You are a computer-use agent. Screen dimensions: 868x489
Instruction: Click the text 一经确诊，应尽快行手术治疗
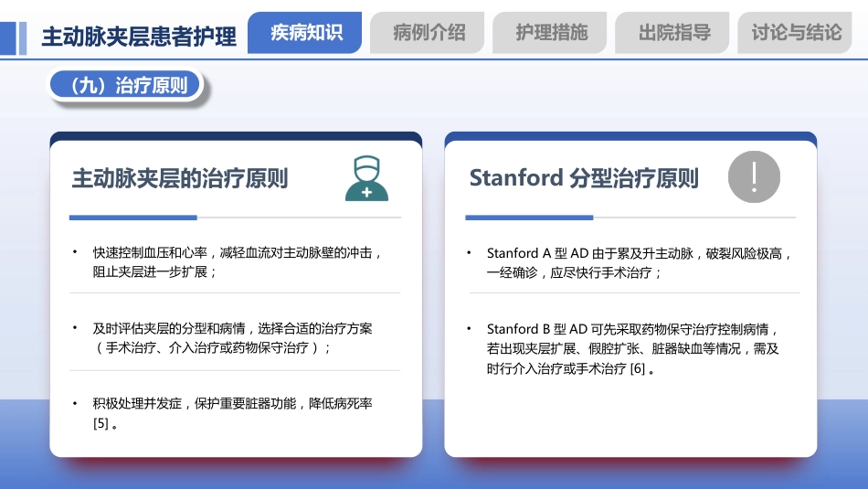569,272
